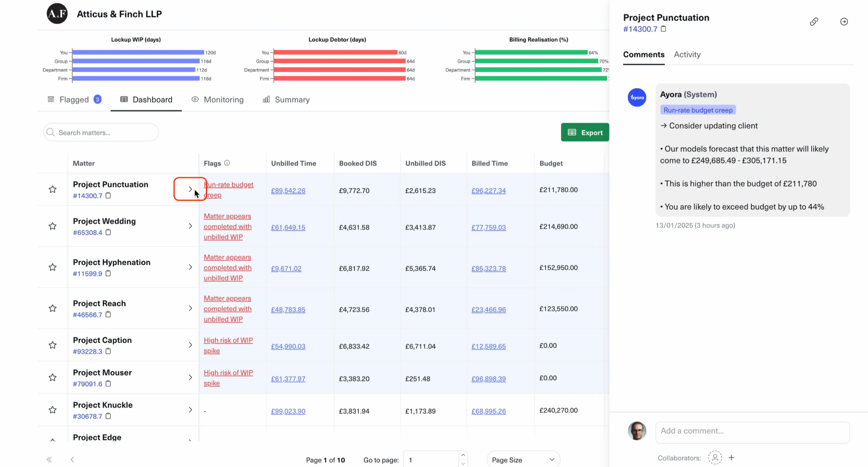Screen dimensions: 868x467
Task: Focus the Search matters field
Action: (x=101, y=132)
